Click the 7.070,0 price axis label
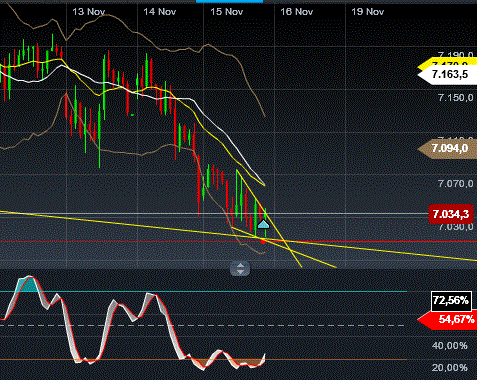The image size is (477, 380). pyautogui.click(x=455, y=183)
